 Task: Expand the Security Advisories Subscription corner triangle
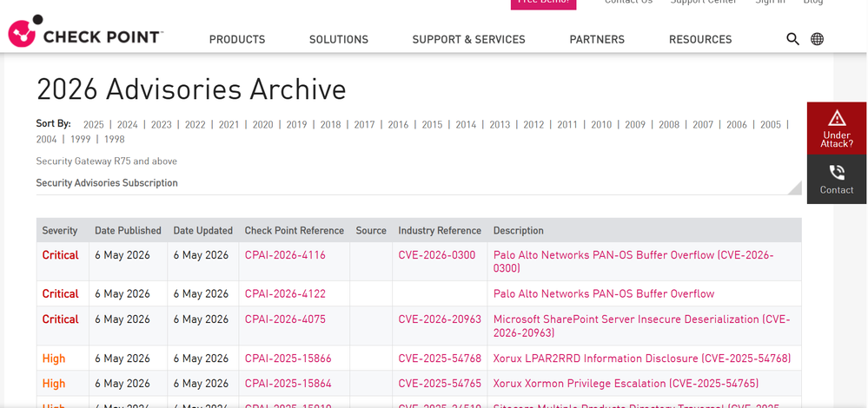(x=794, y=188)
